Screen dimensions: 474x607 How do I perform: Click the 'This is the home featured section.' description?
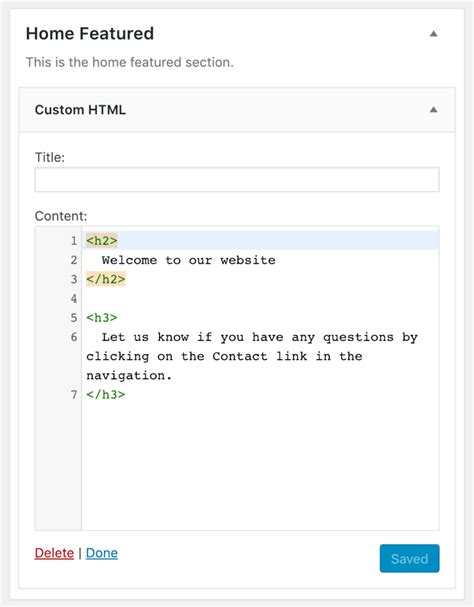tap(130, 62)
